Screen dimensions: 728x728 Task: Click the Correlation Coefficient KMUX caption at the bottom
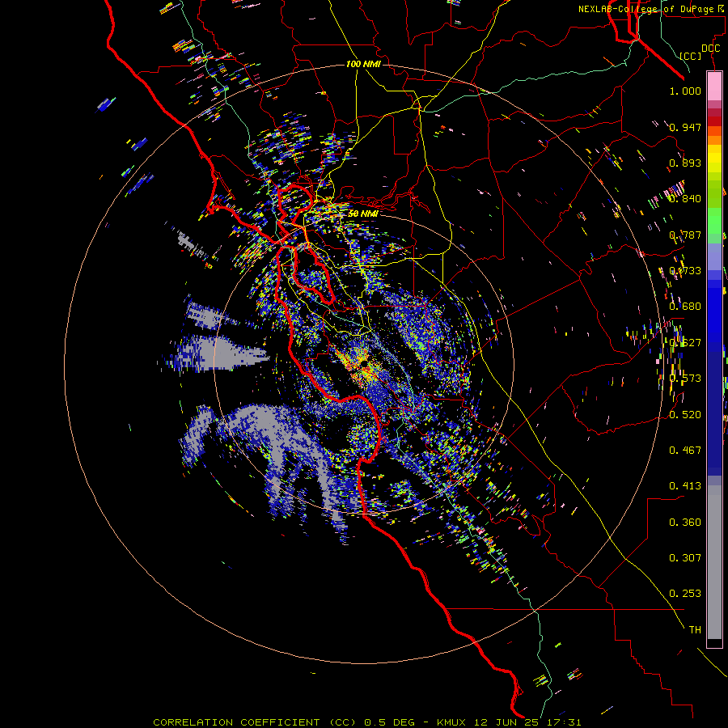(x=366, y=722)
